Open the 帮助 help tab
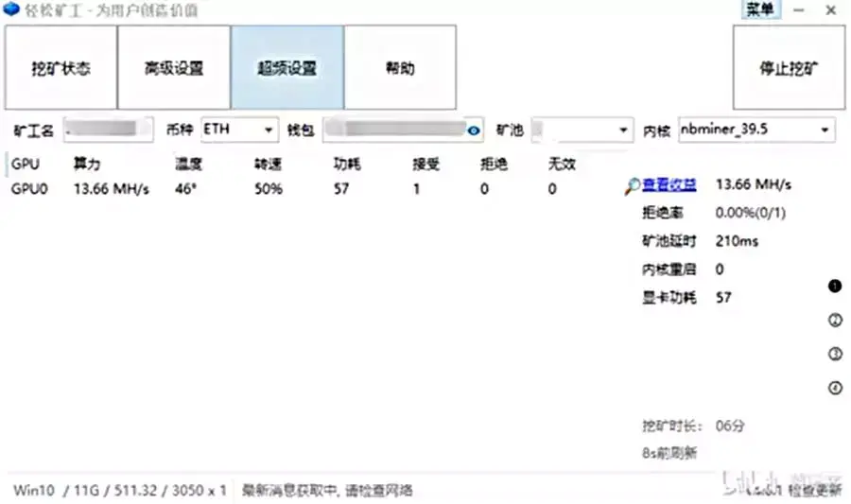Viewport: 851px width, 504px height. pyautogui.click(x=400, y=68)
